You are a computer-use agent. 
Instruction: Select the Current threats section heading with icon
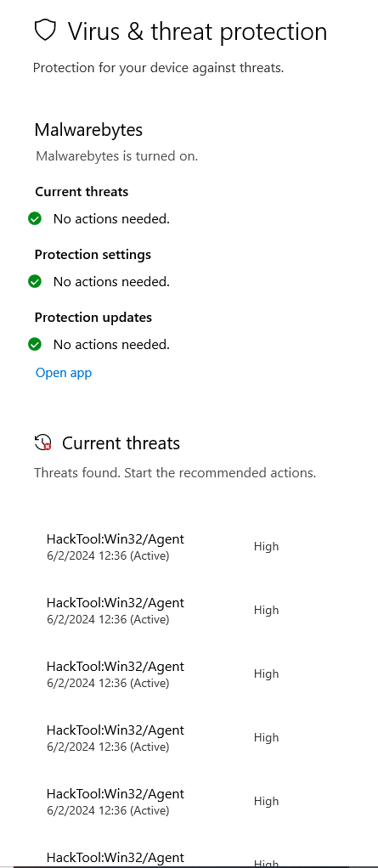point(107,442)
